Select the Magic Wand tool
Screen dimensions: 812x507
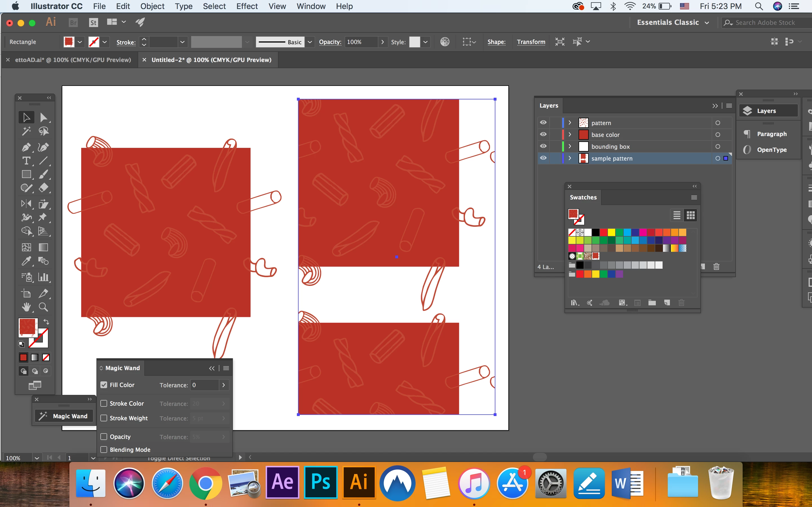click(26, 131)
